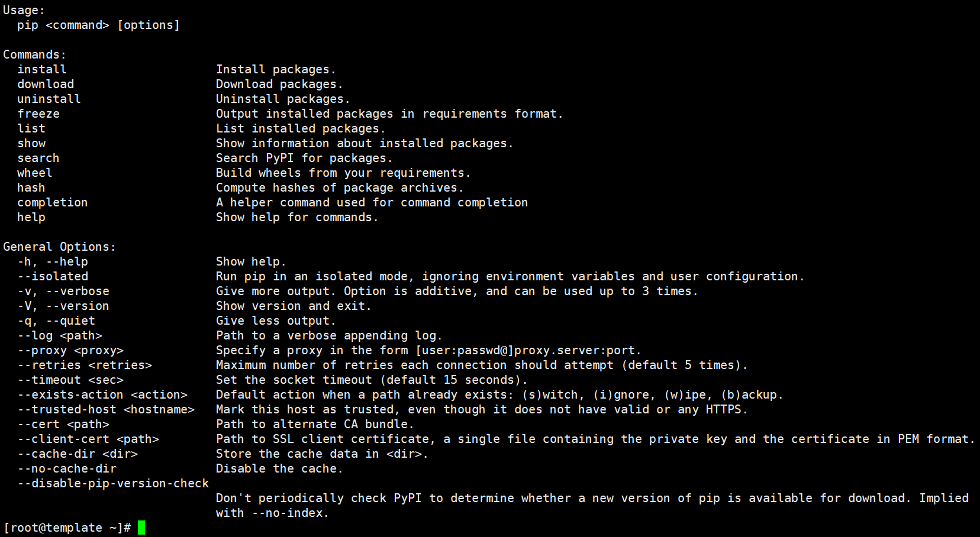Click the '--timeout <sec>' option
This screenshot has height=537, width=980.
[70, 380]
